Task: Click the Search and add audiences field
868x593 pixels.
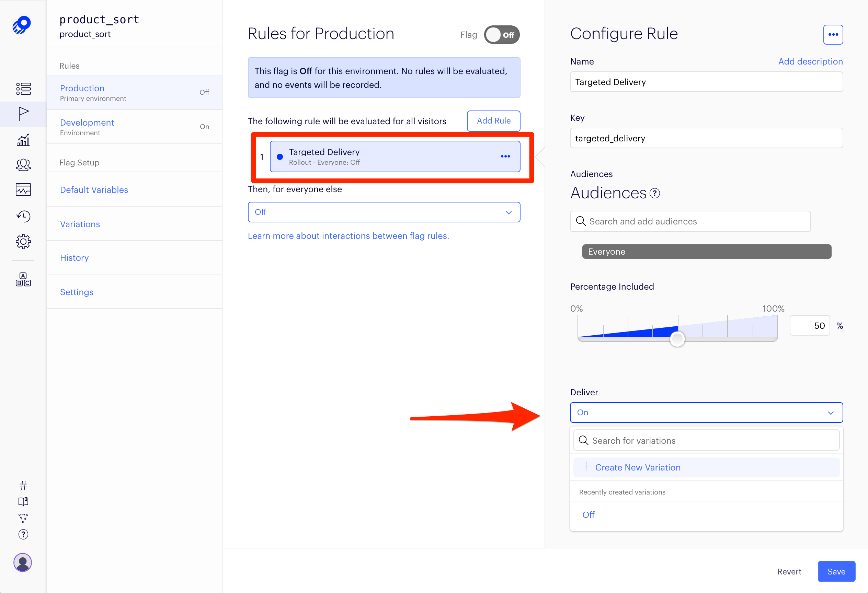Action: coord(690,221)
